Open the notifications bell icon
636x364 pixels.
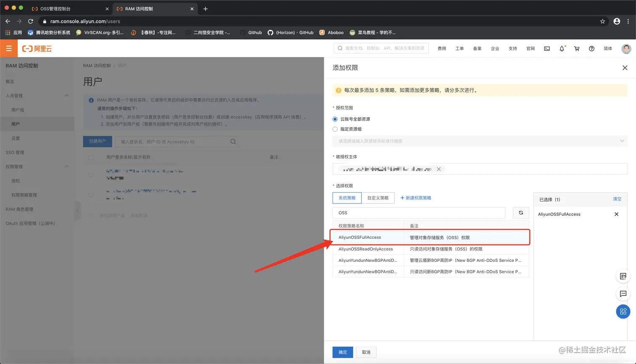[x=562, y=49]
